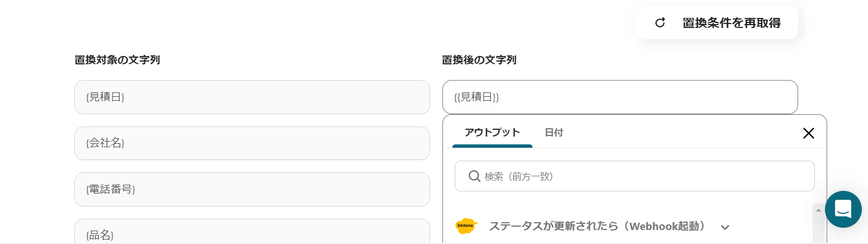Open the chat support widget

point(843,209)
